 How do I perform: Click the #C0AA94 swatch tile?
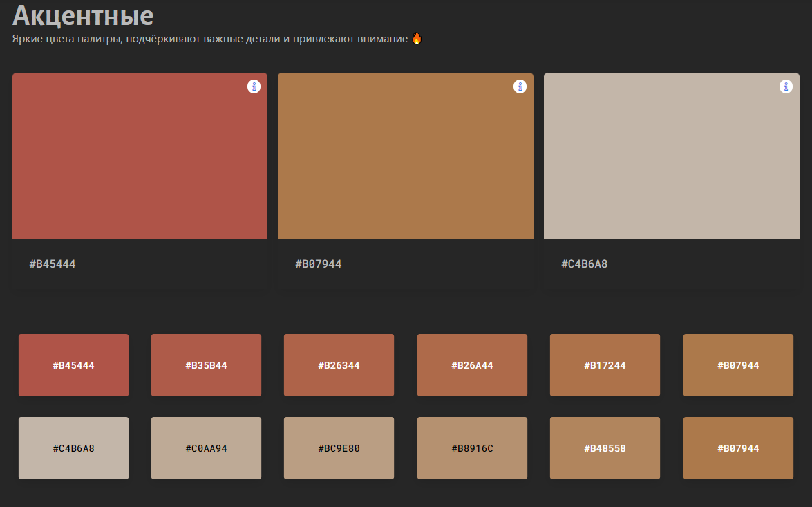[206, 448]
